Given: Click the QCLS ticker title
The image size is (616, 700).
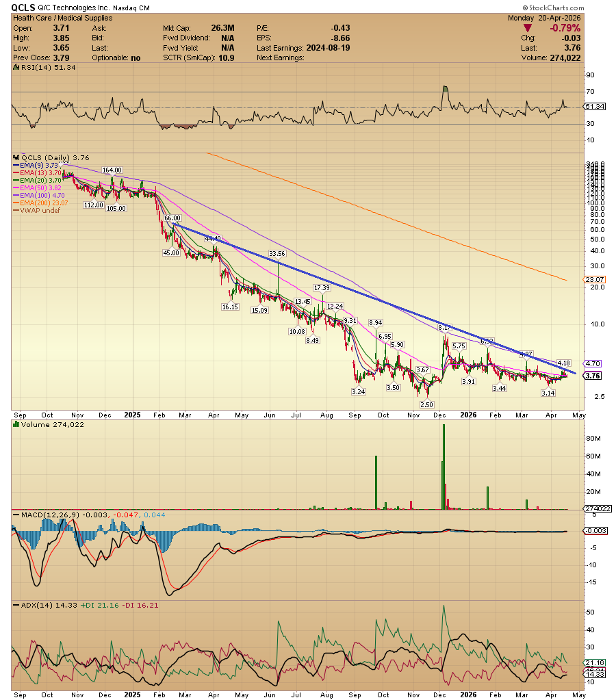Looking at the screenshot, I should tap(23, 8).
